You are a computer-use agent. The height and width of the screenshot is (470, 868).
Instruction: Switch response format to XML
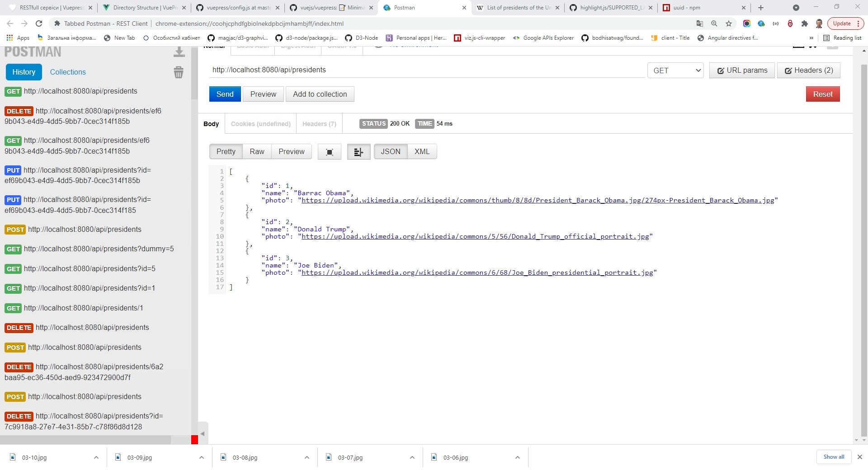(x=422, y=152)
